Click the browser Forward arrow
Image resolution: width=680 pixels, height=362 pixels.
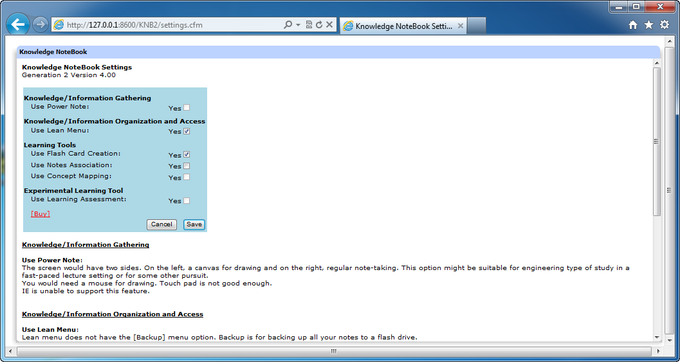(40, 25)
